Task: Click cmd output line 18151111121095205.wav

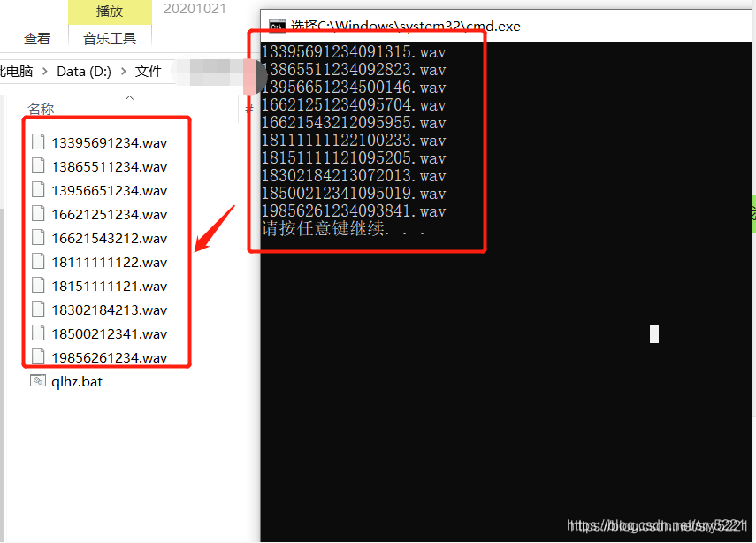Action: click(354, 157)
